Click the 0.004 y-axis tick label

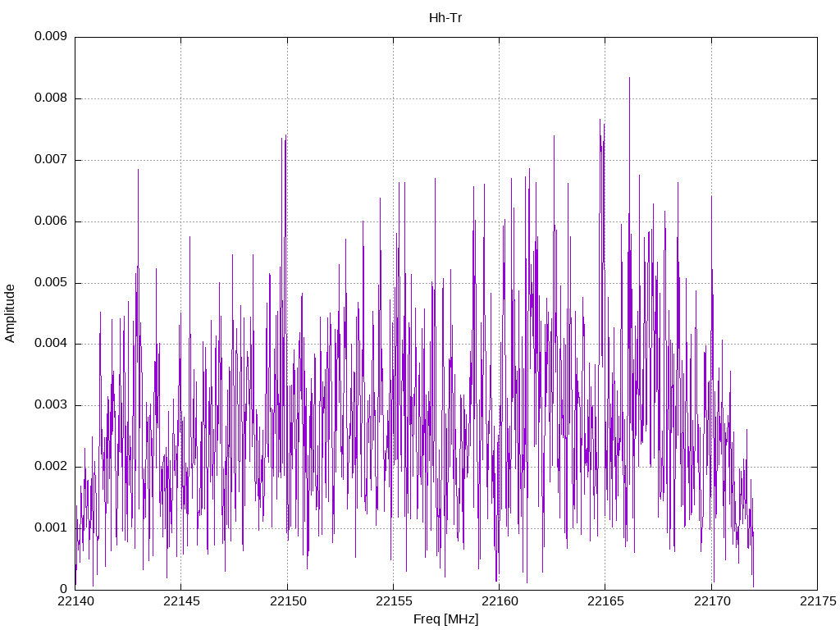[x=51, y=344]
